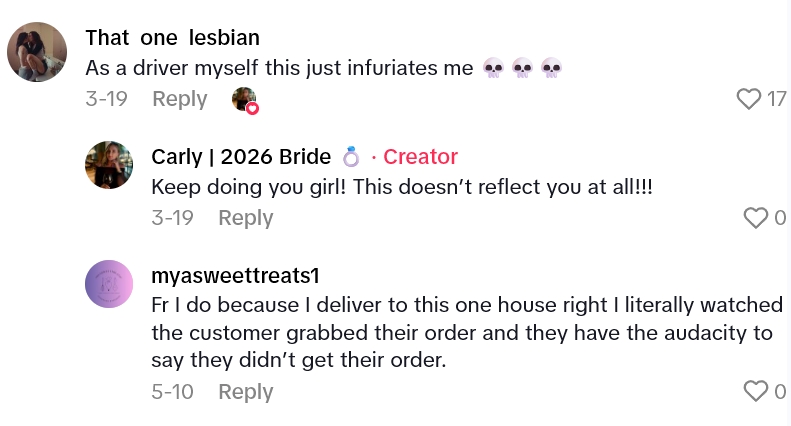
Task: Reply to the myasweettreats1 comment
Action: tap(246, 391)
